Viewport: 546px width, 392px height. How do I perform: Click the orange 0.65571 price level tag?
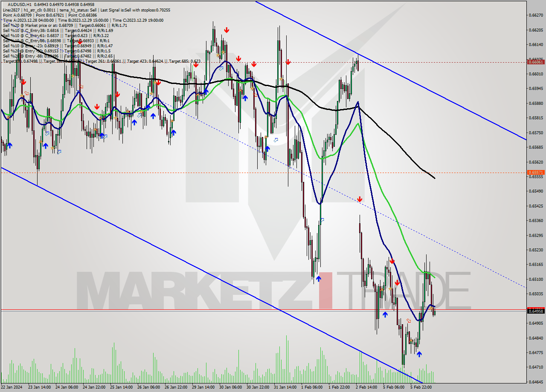tap(536, 173)
